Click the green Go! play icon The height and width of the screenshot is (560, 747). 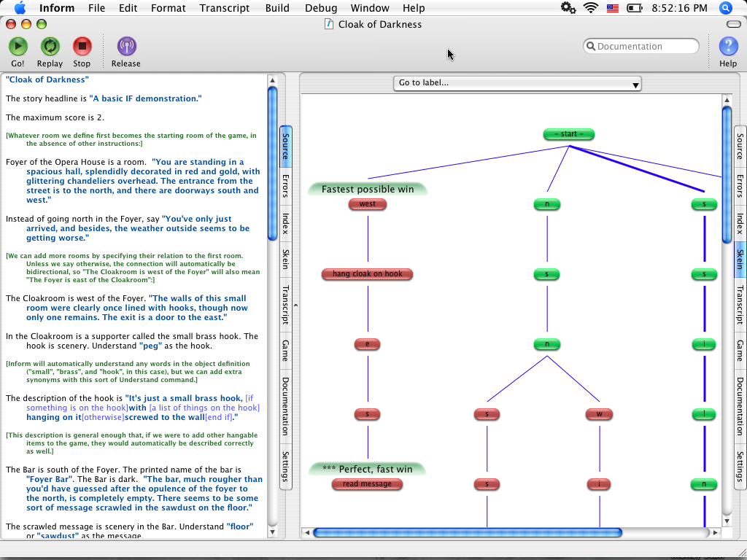pos(18,46)
